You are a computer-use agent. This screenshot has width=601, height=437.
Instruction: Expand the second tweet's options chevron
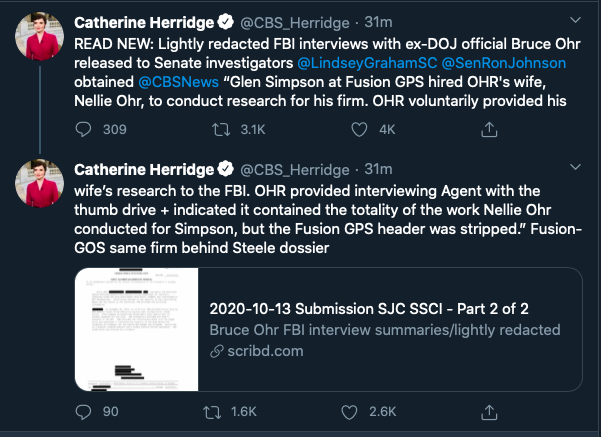[574, 166]
